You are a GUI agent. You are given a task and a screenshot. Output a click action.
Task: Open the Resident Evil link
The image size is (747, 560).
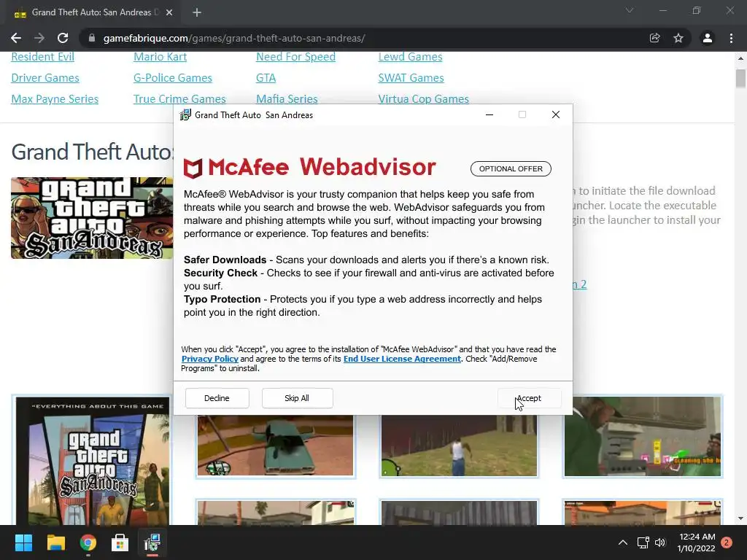43,57
